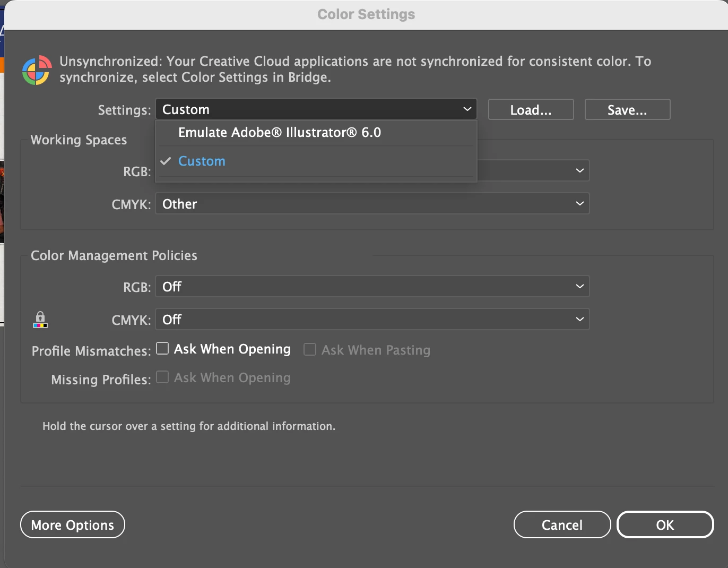728x568 pixels.
Task: Click the Load... button
Action: tap(531, 109)
